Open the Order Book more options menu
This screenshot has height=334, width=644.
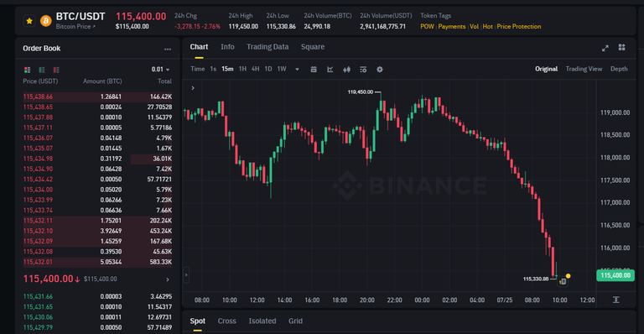click(168, 49)
